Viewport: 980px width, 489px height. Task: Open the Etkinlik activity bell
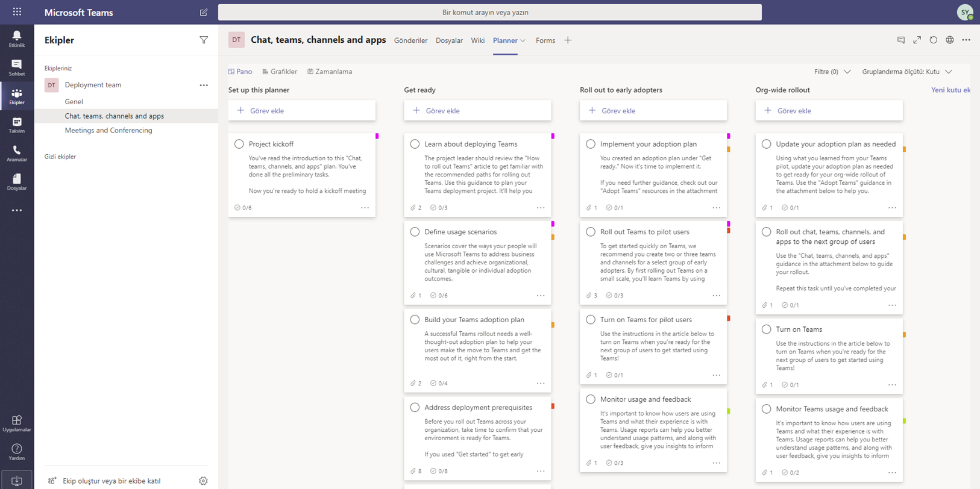(17, 39)
